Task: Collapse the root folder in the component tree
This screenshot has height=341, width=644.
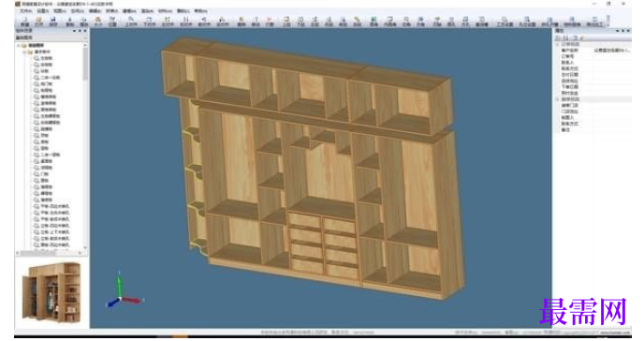Action: pyautogui.click(x=19, y=46)
